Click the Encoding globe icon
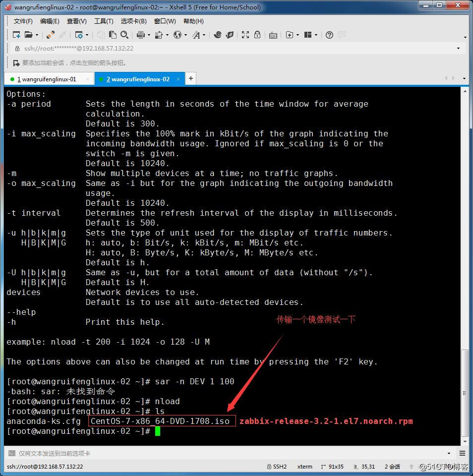This screenshot has width=473, height=476. pyautogui.click(x=177, y=35)
